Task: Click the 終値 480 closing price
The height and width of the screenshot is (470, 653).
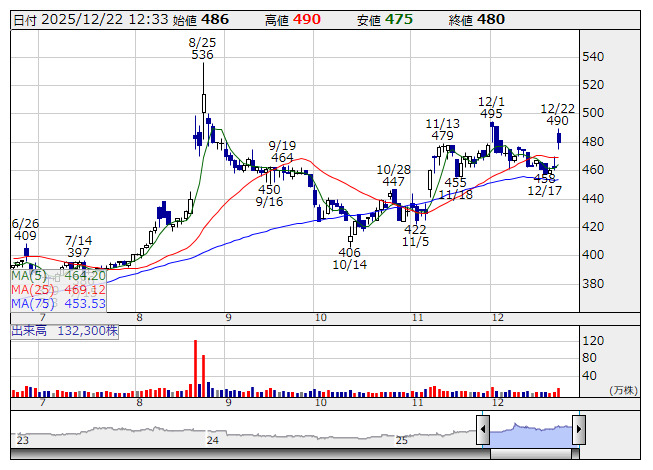Action: tap(477, 20)
